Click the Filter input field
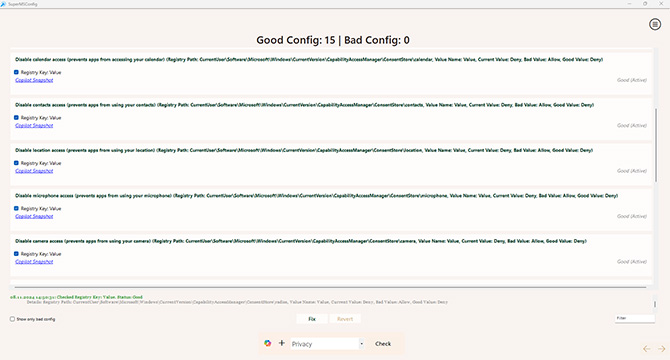 click(x=635, y=318)
